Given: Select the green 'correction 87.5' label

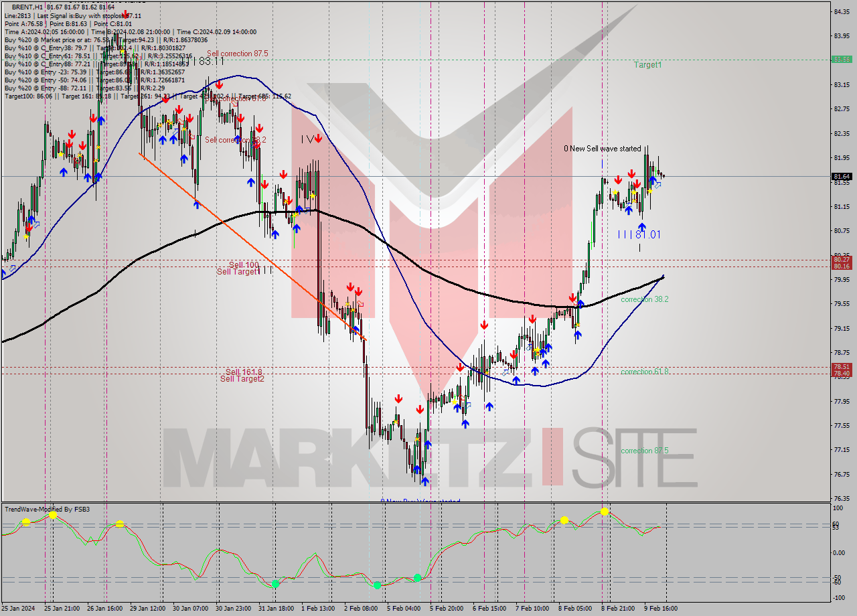Looking at the screenshot, I should 644,451.
